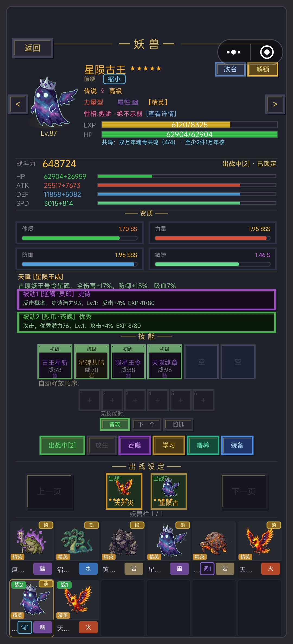
Task: Toggle 锁 badge on toad card
Action: point(46,525)
